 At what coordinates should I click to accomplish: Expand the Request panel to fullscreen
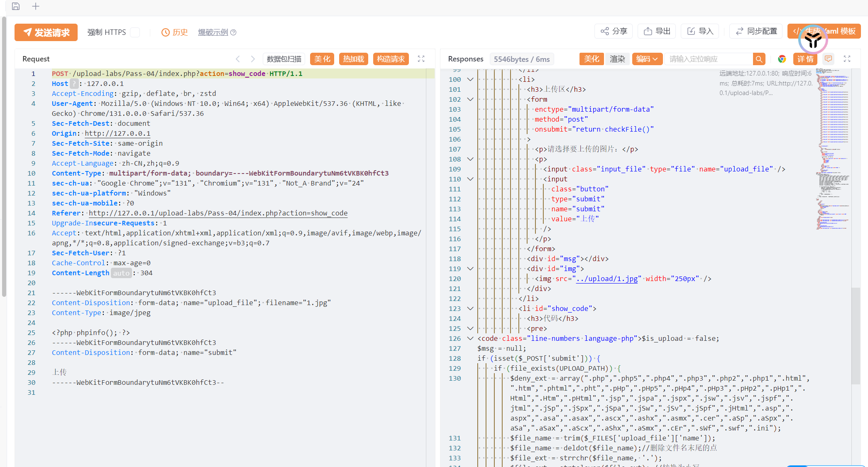click(421, 59)
